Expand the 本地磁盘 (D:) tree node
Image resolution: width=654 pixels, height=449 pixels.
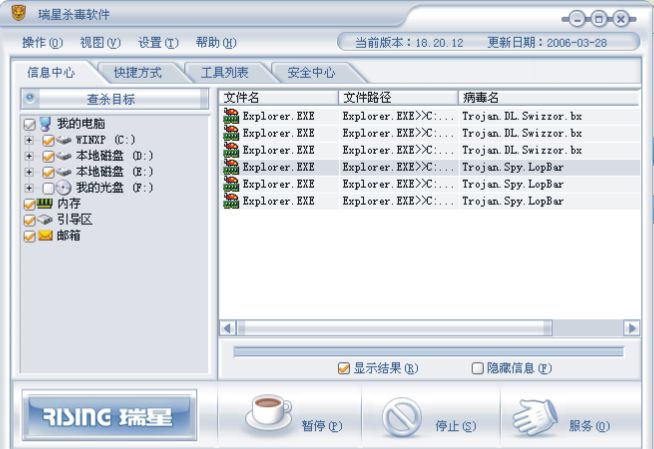click(x=29, y=156)
